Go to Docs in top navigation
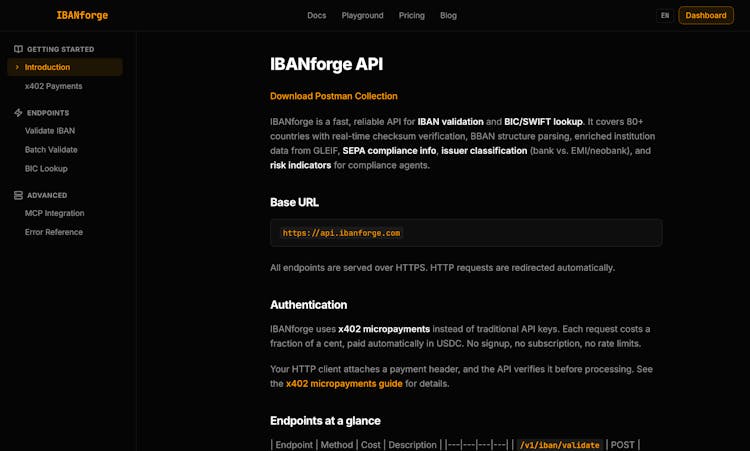This screenshot has height=451, width=750. coord(316,16)
